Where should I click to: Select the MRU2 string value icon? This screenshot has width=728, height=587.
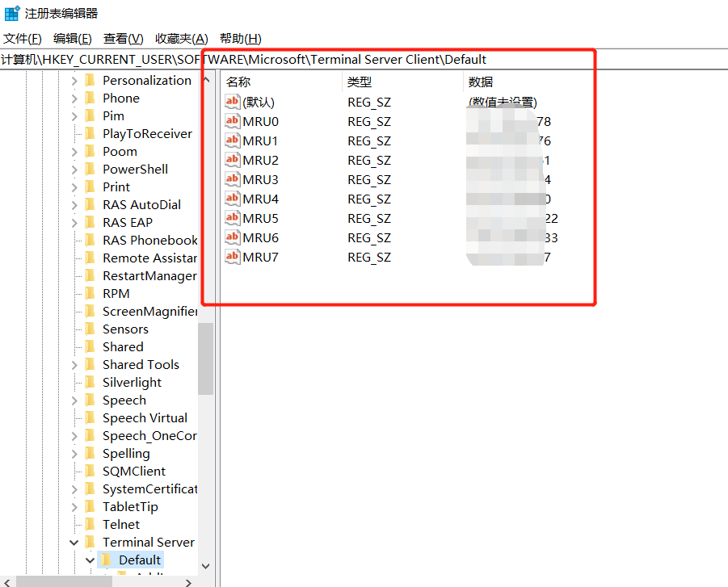232,160
